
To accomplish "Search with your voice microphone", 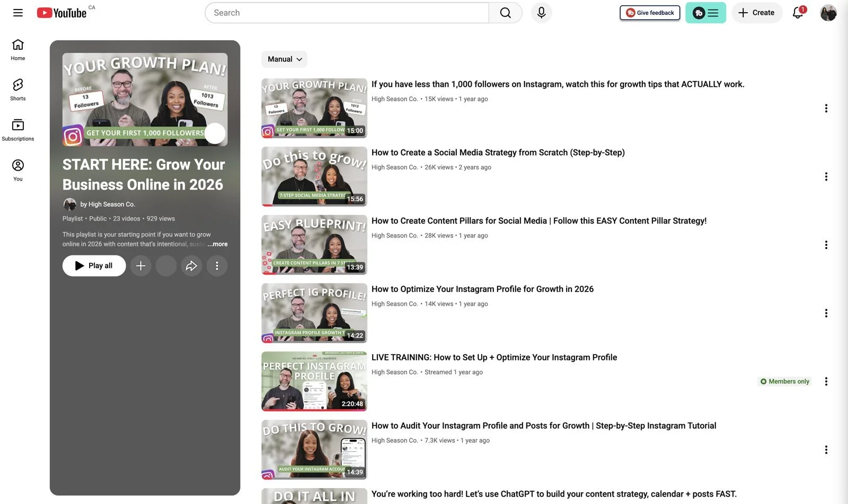I will point(541,13).
